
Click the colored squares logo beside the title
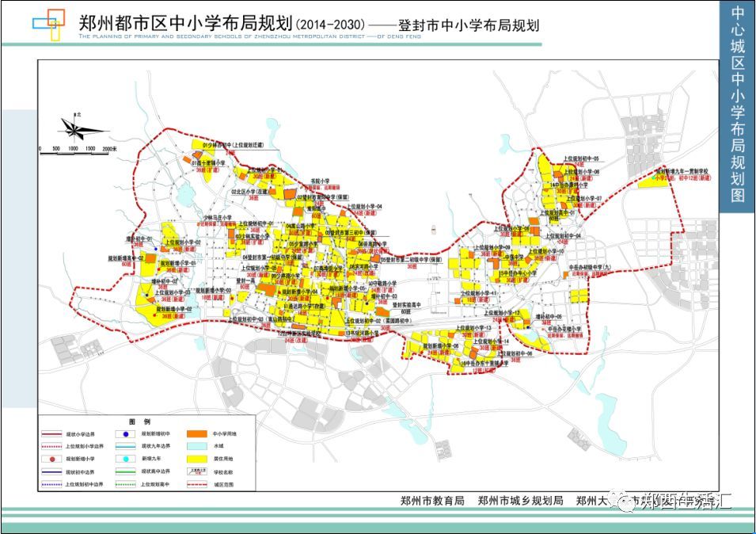pos(49,23)
